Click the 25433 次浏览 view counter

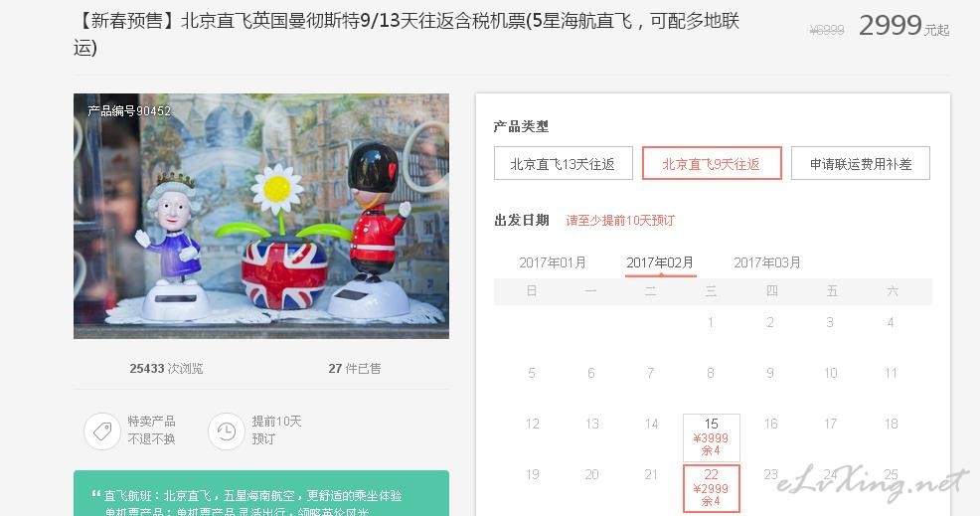(x=166, y=369)
